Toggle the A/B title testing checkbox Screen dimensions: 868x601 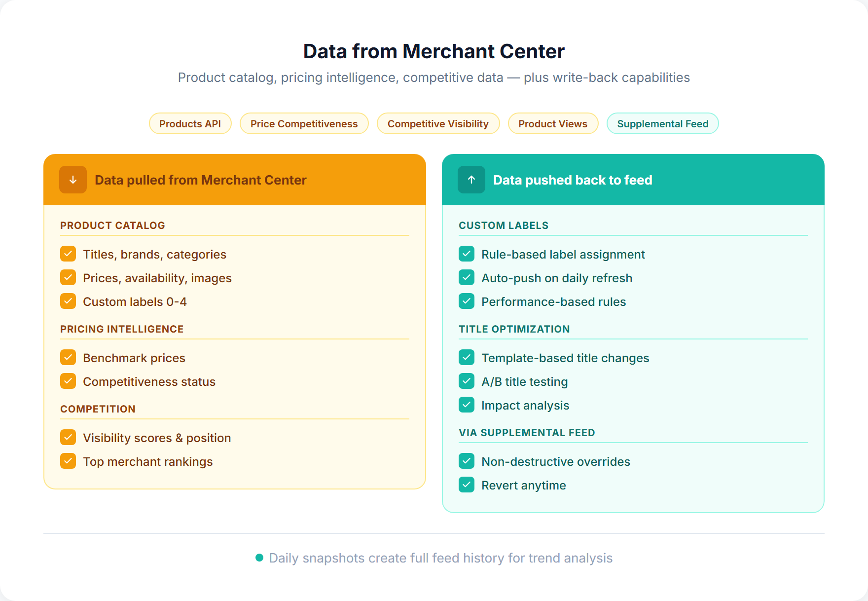[466, 381]
